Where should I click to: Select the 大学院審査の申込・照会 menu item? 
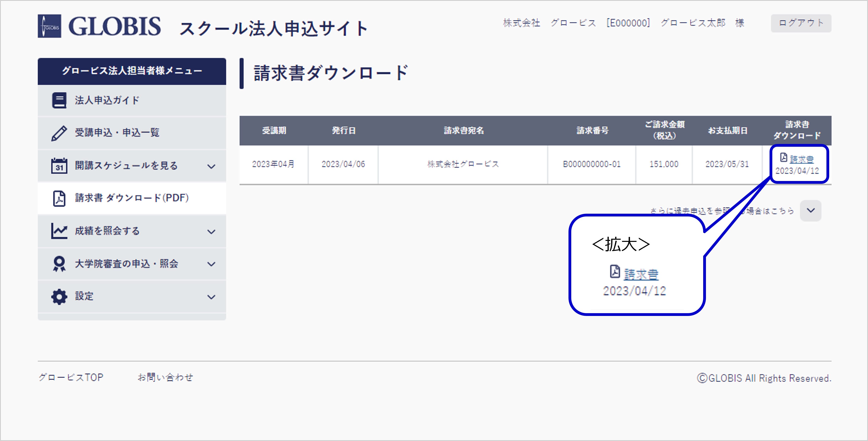pyautogui.click(x=132, y=264)
